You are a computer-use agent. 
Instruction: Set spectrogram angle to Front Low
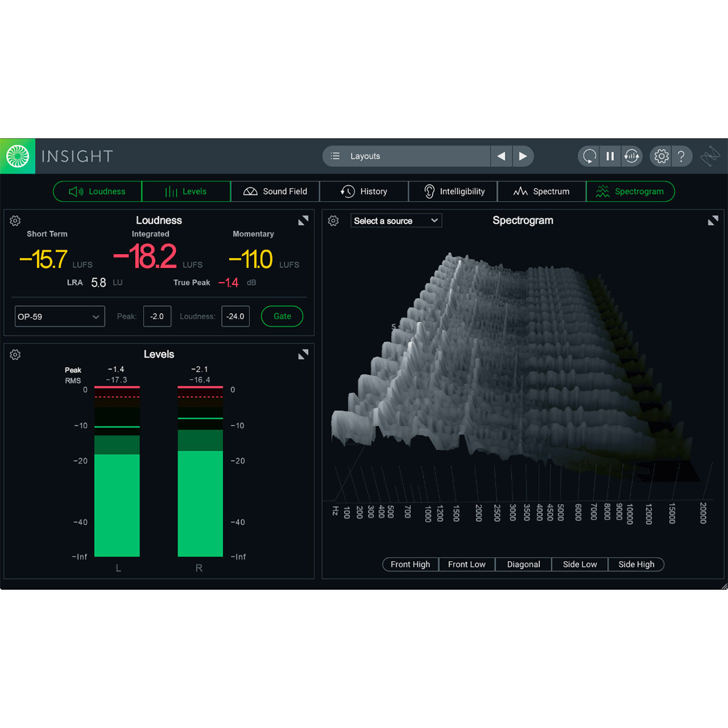tap(467, 564)
